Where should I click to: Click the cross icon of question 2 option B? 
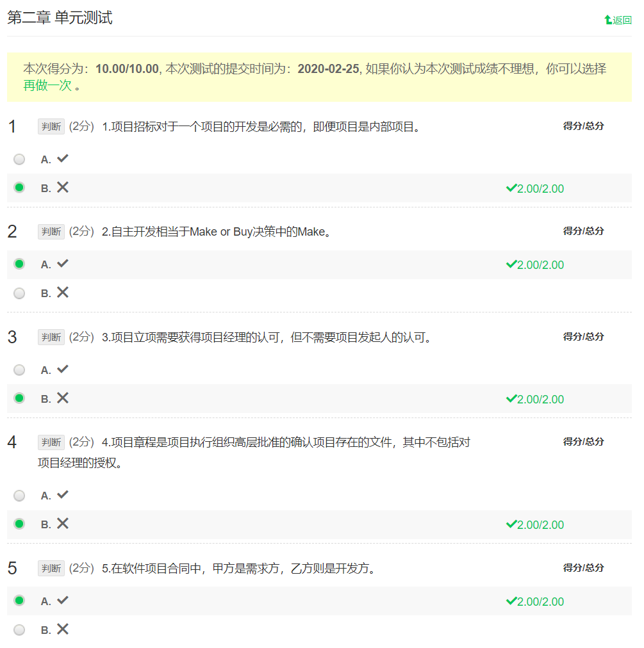point(62,292)
